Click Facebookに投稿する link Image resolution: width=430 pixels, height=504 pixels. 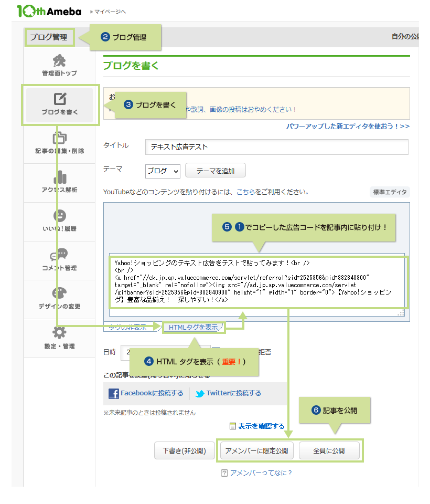152,393
